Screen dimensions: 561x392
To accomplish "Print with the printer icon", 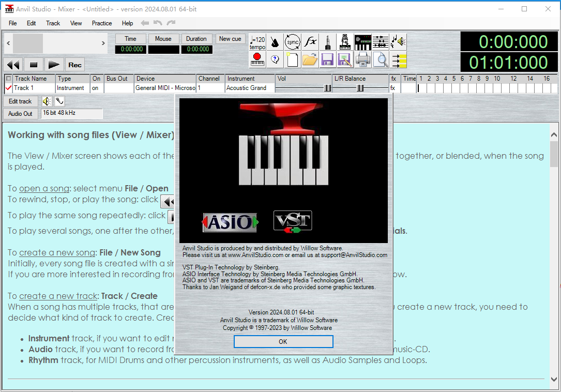I will 362,59.
